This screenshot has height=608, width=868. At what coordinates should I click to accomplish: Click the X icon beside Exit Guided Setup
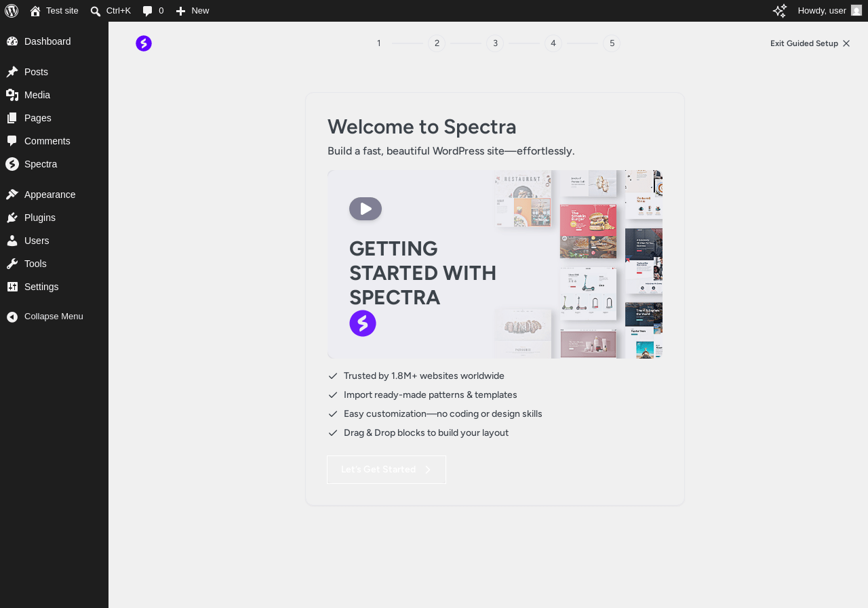click(x=846, y=43)
